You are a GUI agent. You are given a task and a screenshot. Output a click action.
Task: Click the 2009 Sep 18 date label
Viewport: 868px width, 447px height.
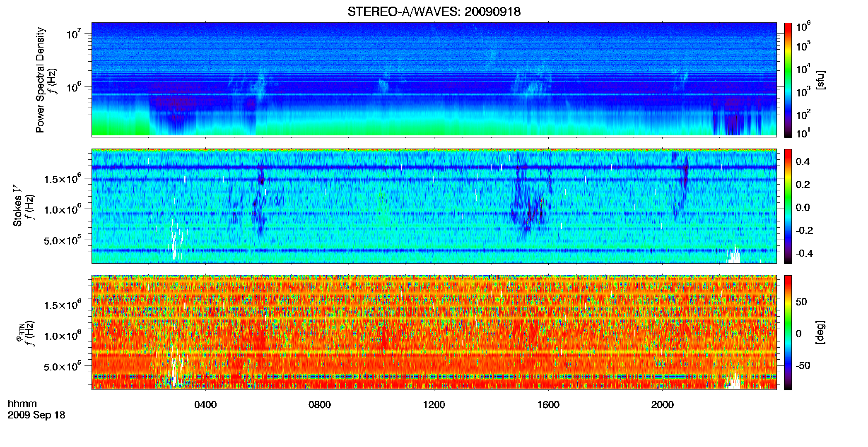36,415
